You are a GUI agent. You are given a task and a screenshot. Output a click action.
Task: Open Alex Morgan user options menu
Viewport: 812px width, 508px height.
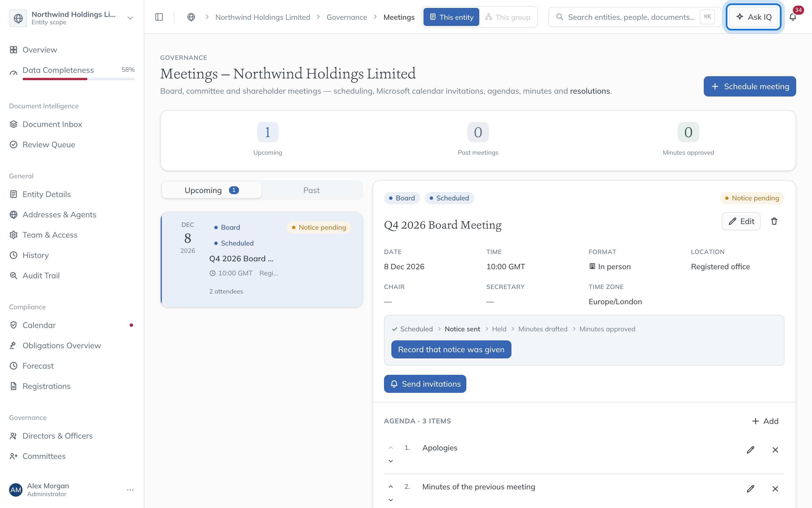(x=130, y=490)
